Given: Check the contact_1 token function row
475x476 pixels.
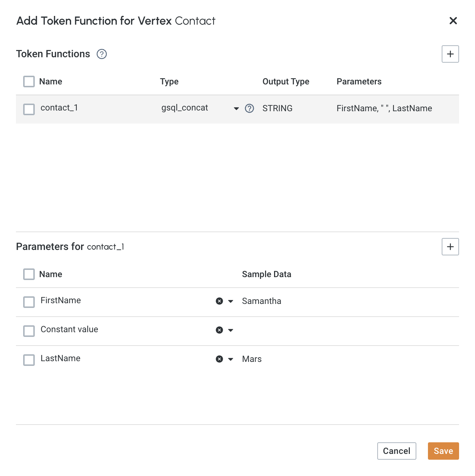Looking at the screenshot, I should [x=29, y=109].
